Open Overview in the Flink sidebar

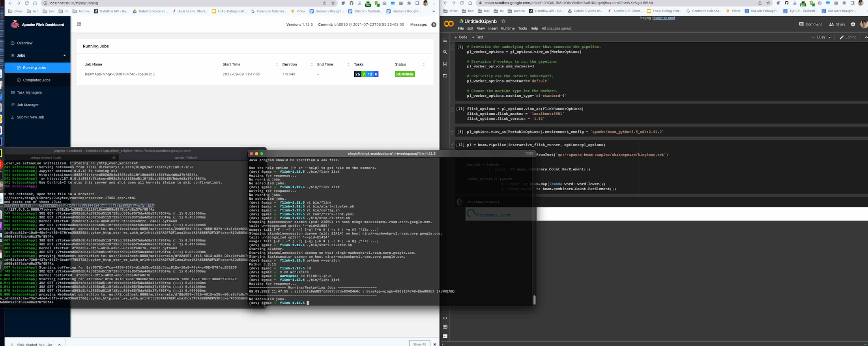coord(24,43)
